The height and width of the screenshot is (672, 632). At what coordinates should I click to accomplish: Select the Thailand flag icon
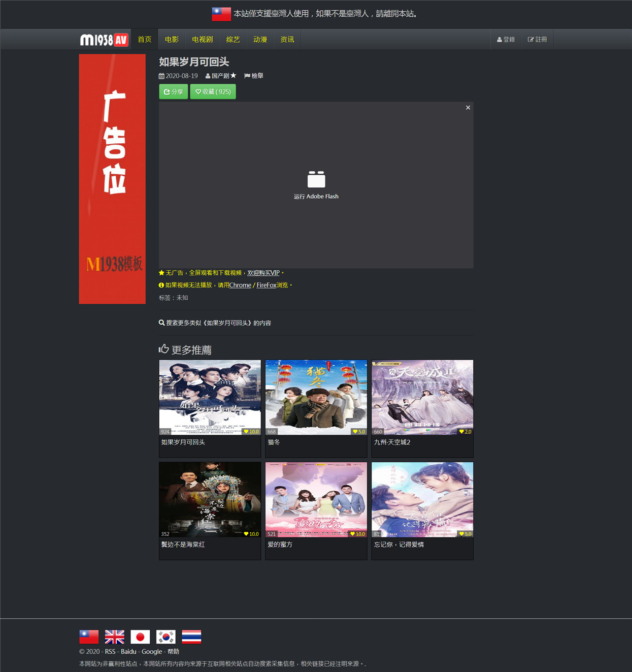(191, 636)
